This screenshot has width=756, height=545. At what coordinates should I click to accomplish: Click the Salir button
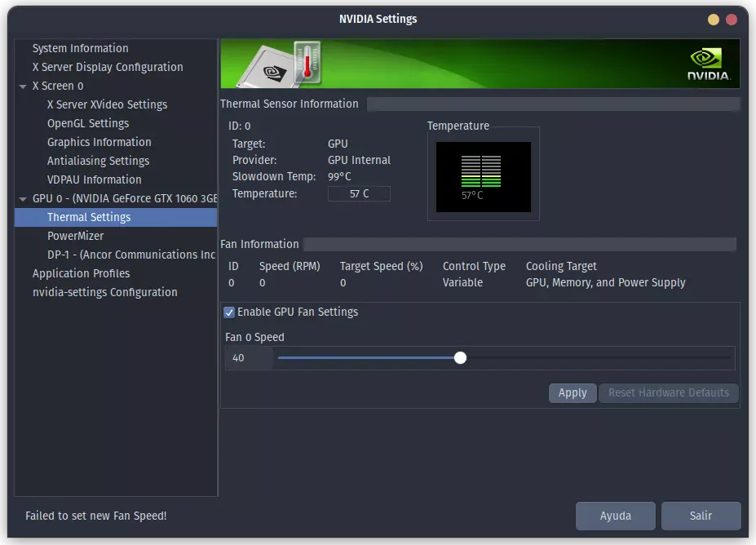pyautogui.click(x=700, y=516)
